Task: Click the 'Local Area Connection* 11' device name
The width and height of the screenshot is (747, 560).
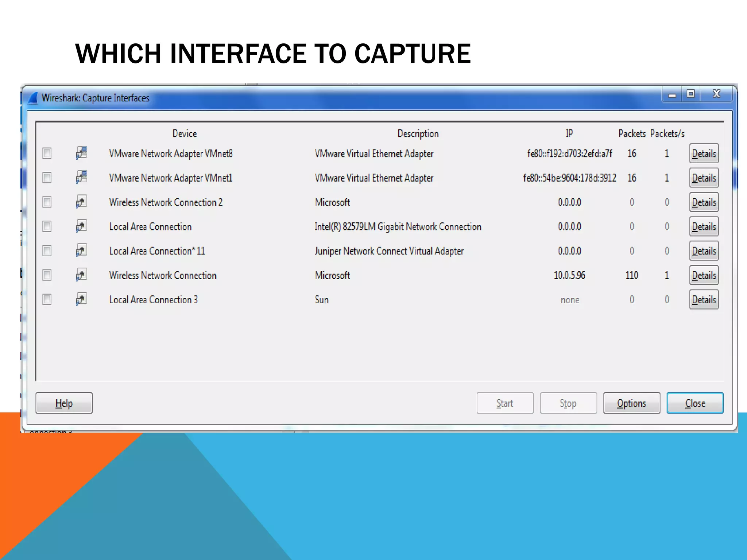Action: 157,251
